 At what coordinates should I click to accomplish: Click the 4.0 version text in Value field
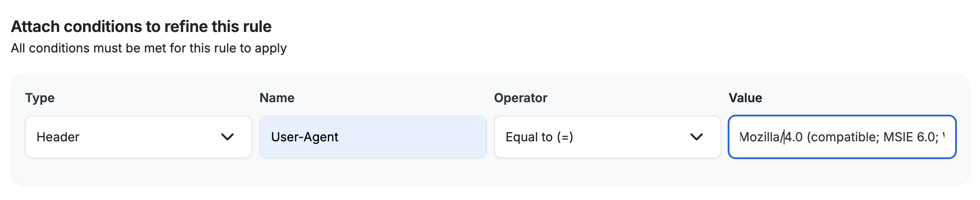click(x=794, y=137)
